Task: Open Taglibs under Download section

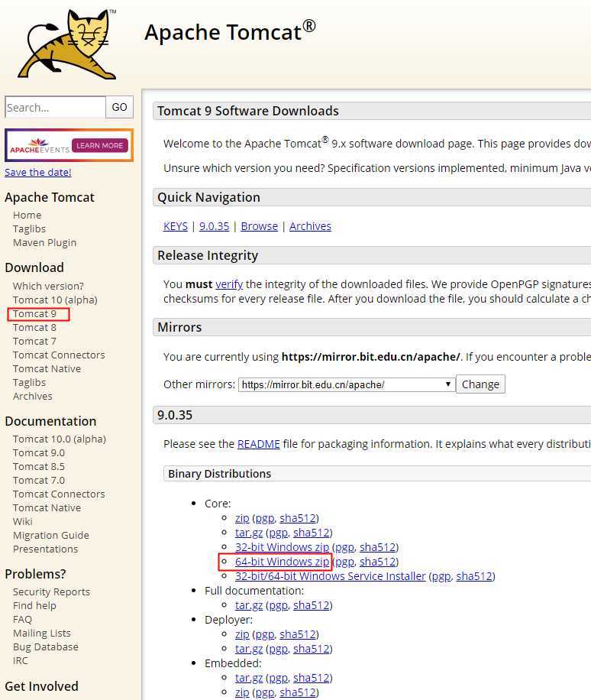Action: click(x=30, y=383)
